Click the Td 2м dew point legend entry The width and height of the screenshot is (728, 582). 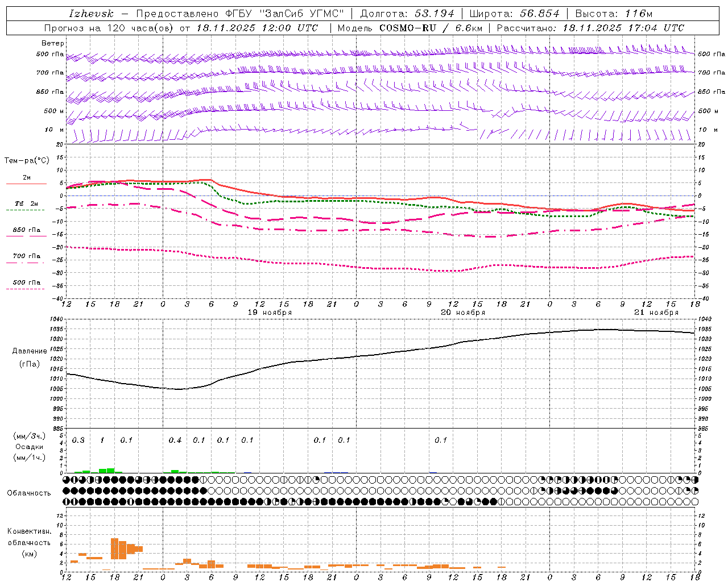[x=26, y=206]
